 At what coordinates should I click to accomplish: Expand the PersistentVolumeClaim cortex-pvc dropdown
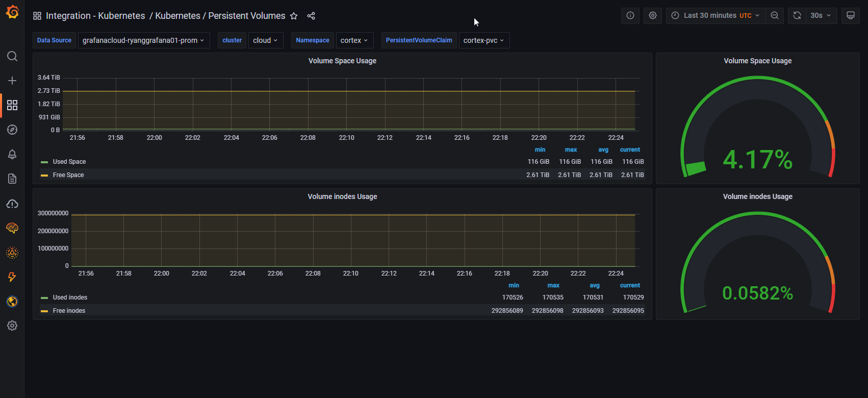pyautogui.click(x=483, y=40)
